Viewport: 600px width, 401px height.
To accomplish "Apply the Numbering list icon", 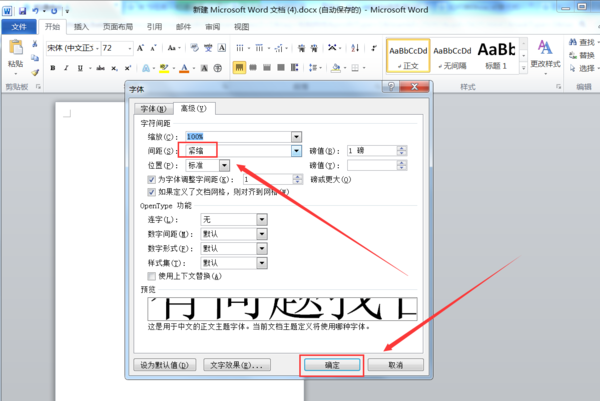I will click(x=259, y=48).
